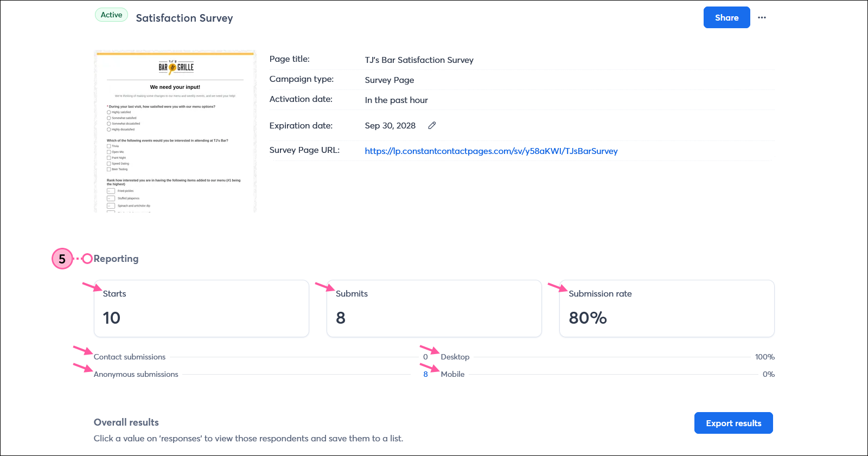Image resolution: width=868 pixels, height=456 pixels.
Task: Click the anonymous submissions count 8
Action: click(x=425, y=374)
